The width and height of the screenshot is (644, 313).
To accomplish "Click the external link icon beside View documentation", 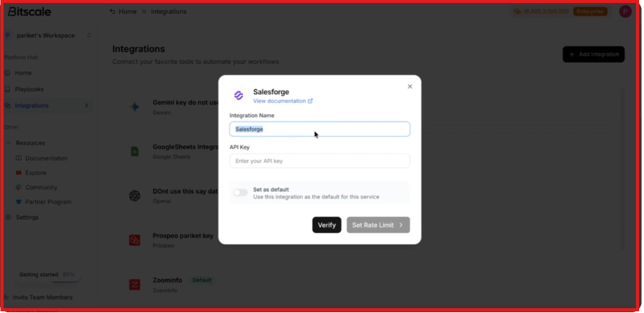I will click(x=310, y=101).
